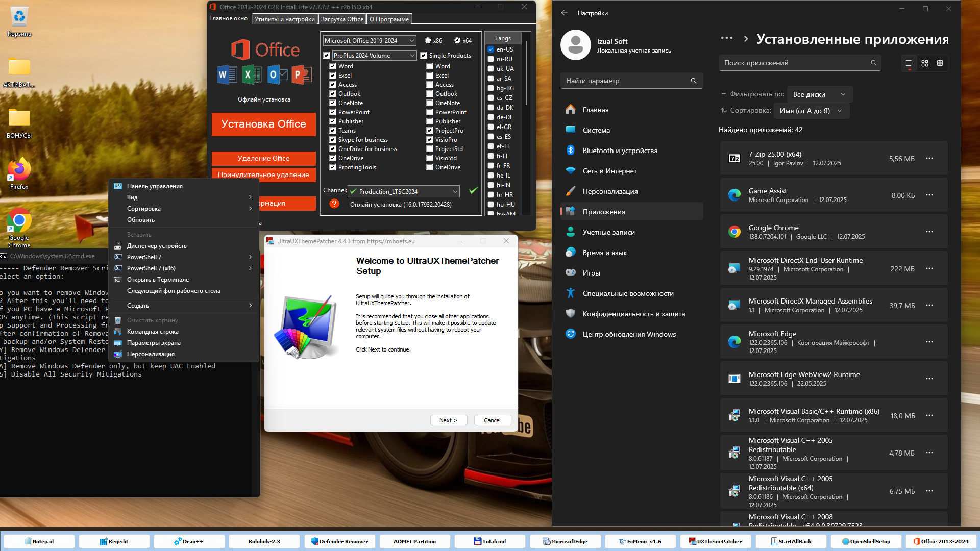The image size is (980, 551).
Task: Open the БОНУСЫ folder on the desktop
Action: (x=19, y=123)
